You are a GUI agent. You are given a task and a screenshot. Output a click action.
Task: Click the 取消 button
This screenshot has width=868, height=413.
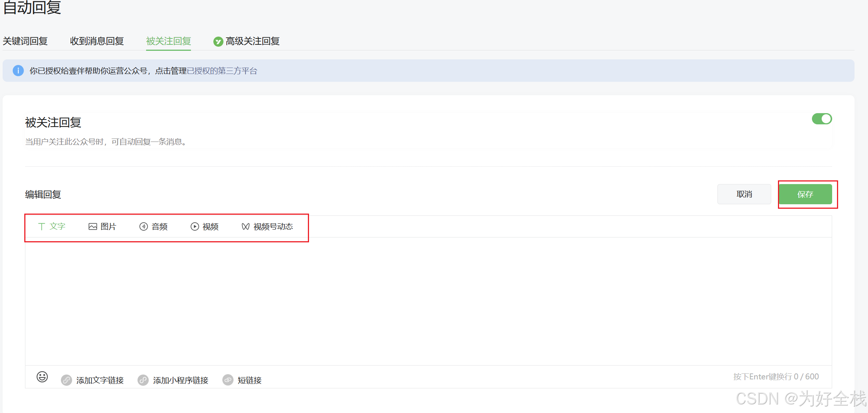click(x=744, y=194)
